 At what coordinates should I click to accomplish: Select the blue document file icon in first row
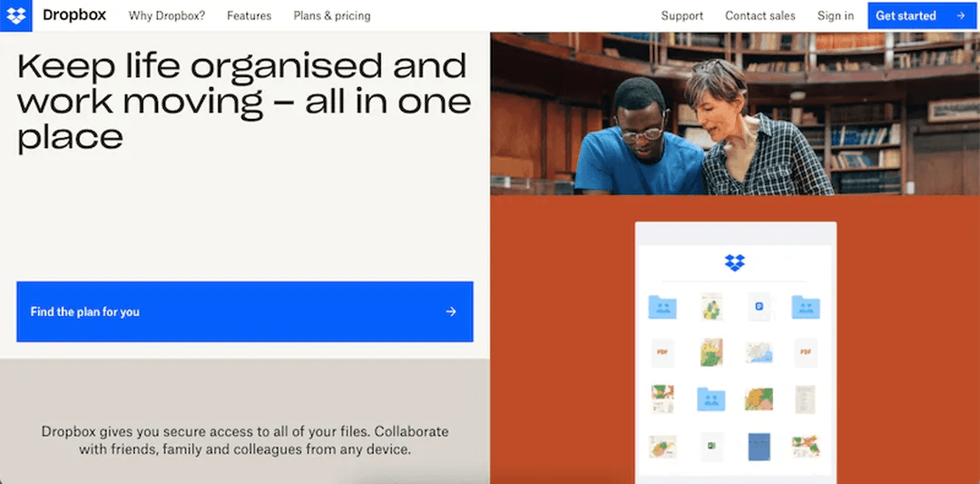tap(759, 307)
